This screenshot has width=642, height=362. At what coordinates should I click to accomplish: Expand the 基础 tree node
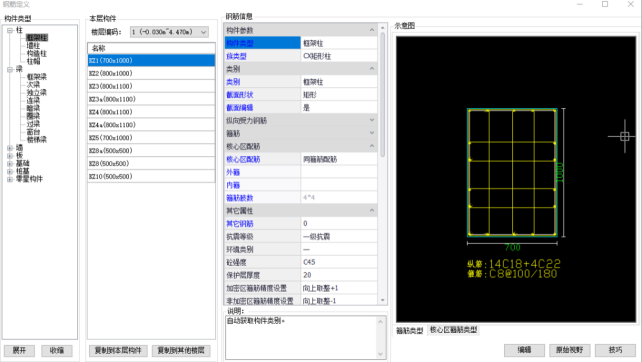point(10,163)
